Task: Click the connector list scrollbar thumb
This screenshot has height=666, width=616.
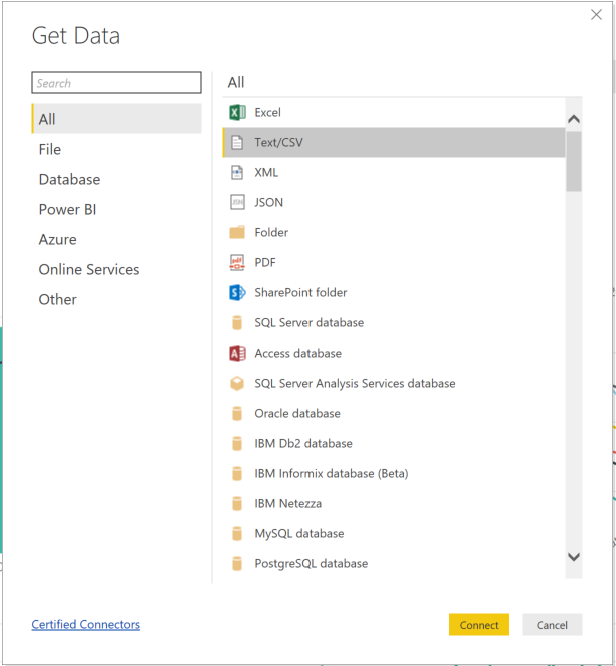Action: point(574,161)
